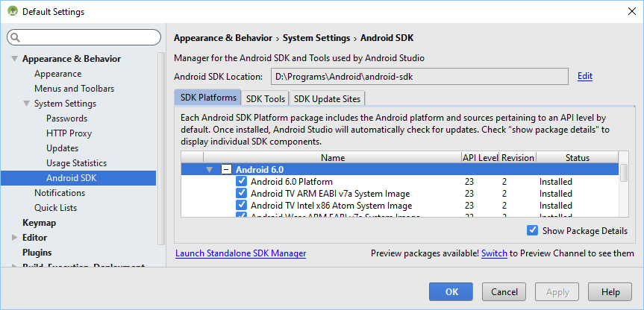Open Launch Standalone SDK Manager link
Viewport: 644px width, 310px height.
[241, 253]
